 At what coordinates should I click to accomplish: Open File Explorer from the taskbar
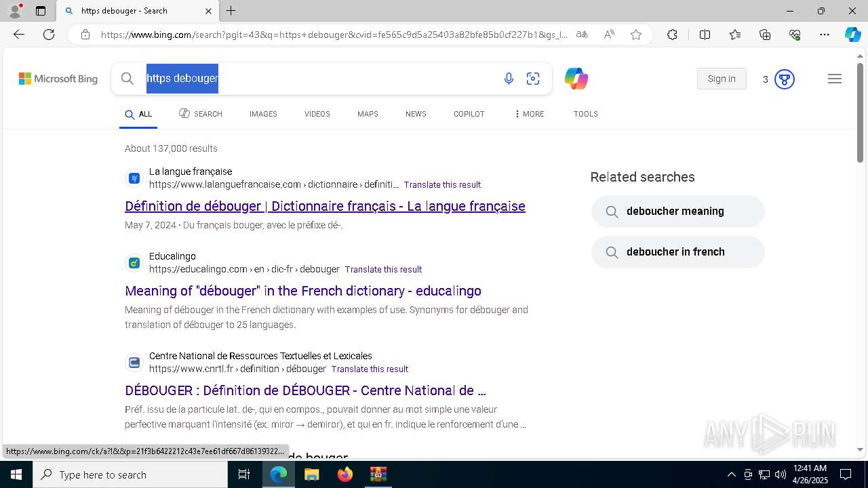[311, 474]
